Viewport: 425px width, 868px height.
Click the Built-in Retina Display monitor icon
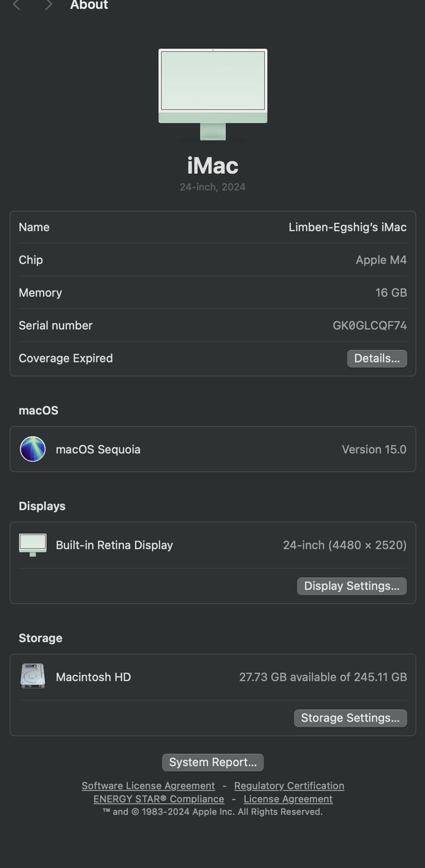pos(32,545)
